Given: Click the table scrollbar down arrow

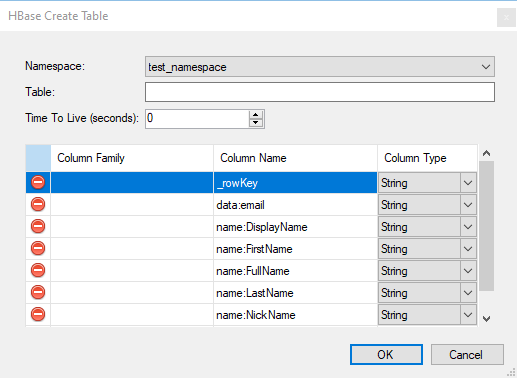Looking at the screenshot, I should (486, 319).
